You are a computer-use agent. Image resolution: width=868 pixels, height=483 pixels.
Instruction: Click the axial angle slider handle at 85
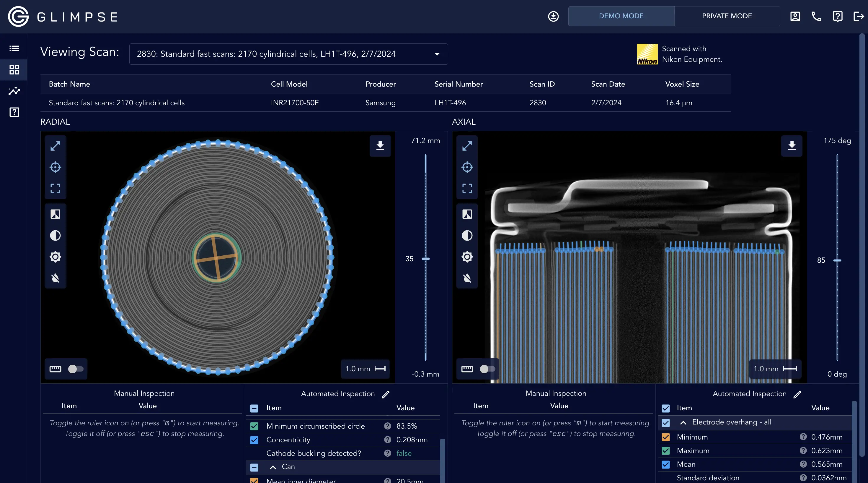click(x=837, y=260)
